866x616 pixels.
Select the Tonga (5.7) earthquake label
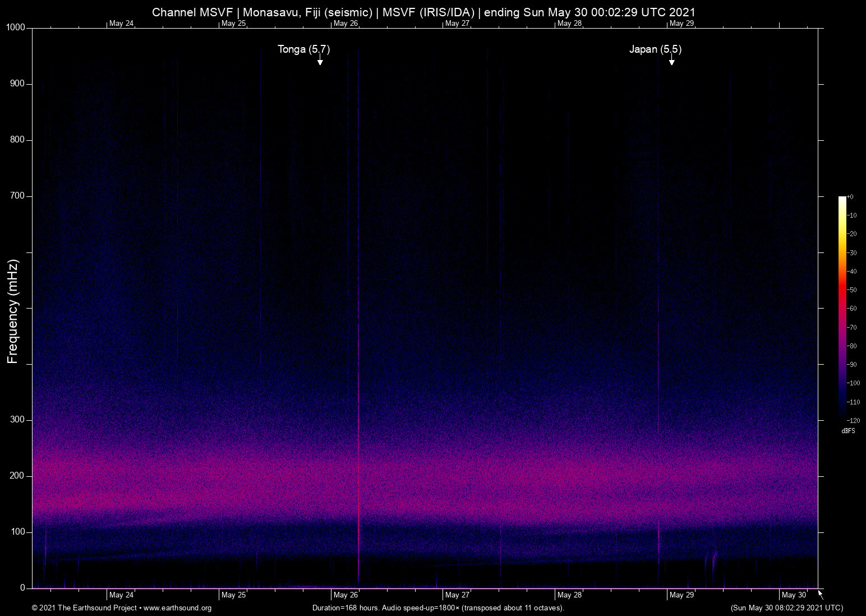303,49
